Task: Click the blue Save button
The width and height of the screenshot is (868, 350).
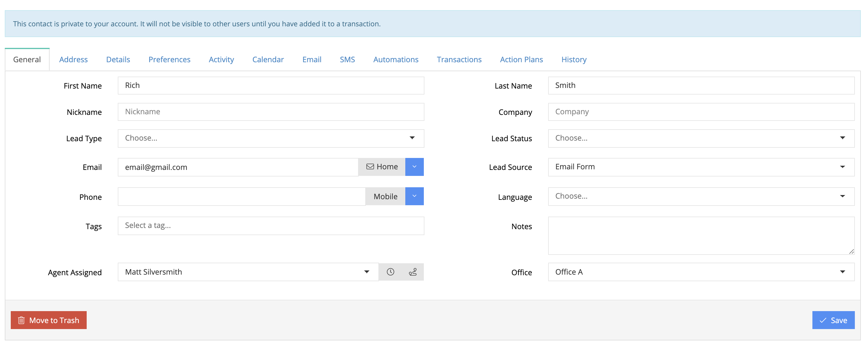Action: 833,320
